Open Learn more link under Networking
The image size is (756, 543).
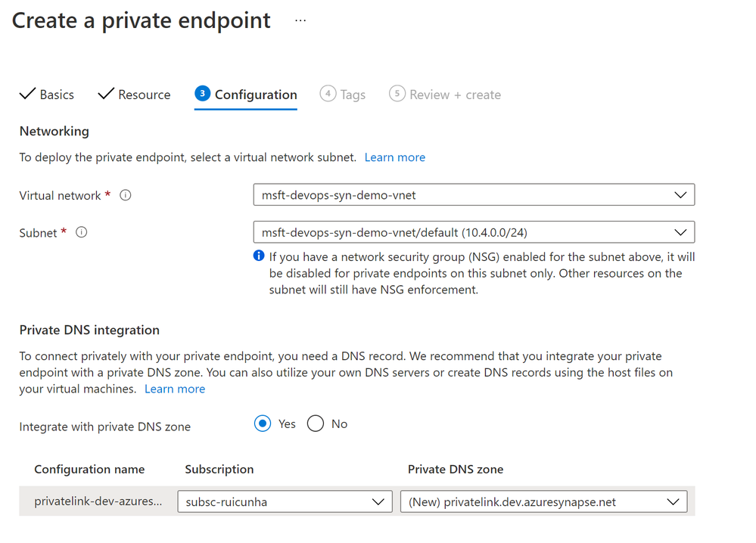(394, 157)
